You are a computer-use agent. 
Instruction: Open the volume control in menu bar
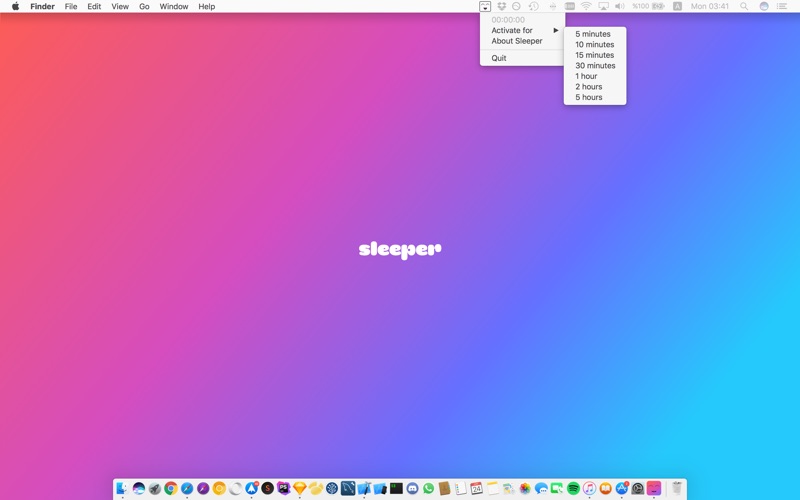click(x=620, y=6)
